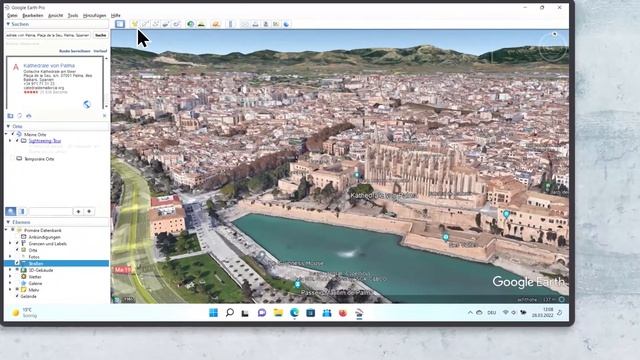Collapse the Suchen panel

click(8, 24)
